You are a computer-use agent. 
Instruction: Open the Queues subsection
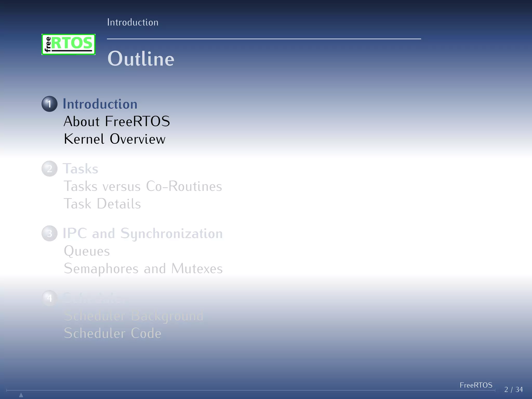click(87, 251)
